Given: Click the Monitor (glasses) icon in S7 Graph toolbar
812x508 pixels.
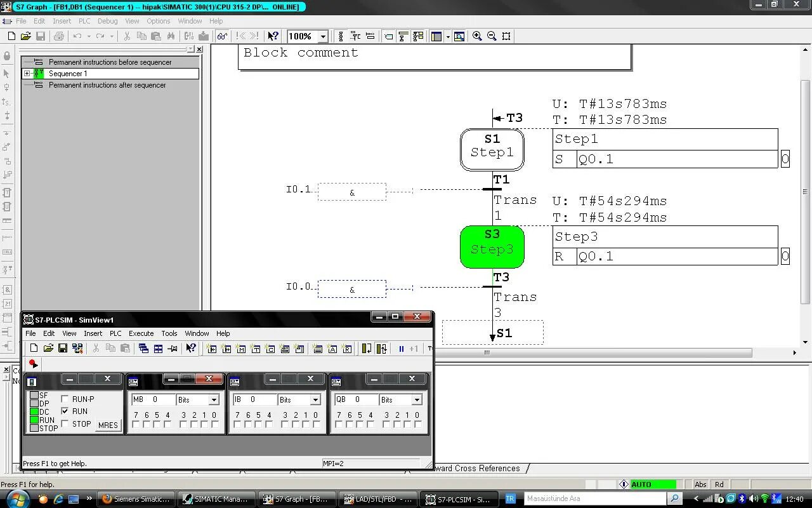Looking at the screenshot, I should [222, 36].
